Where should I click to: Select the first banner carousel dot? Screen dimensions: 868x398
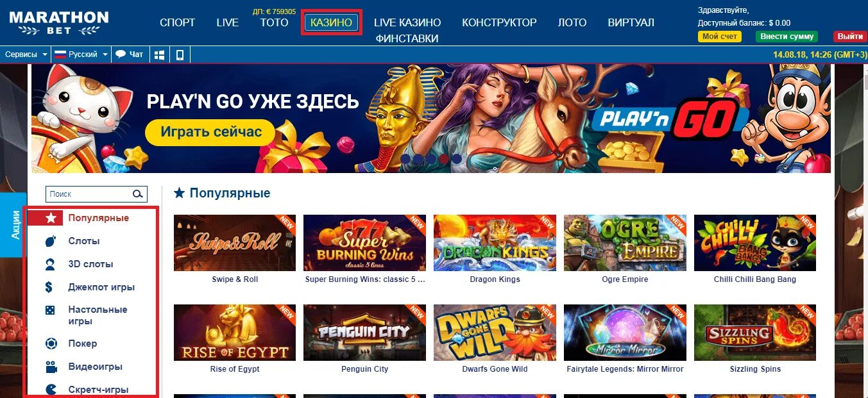pos(406,158)
